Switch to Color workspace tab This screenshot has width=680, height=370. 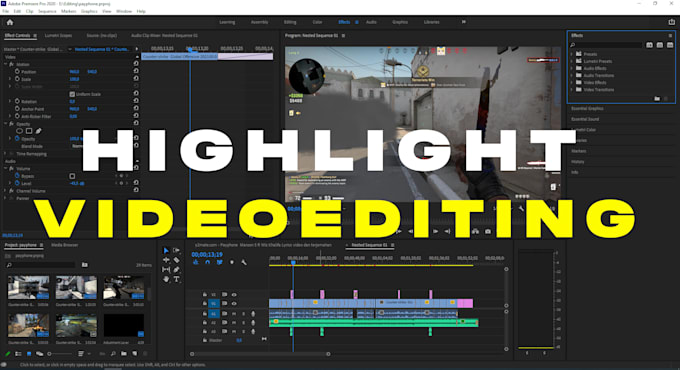click(317, 22)
